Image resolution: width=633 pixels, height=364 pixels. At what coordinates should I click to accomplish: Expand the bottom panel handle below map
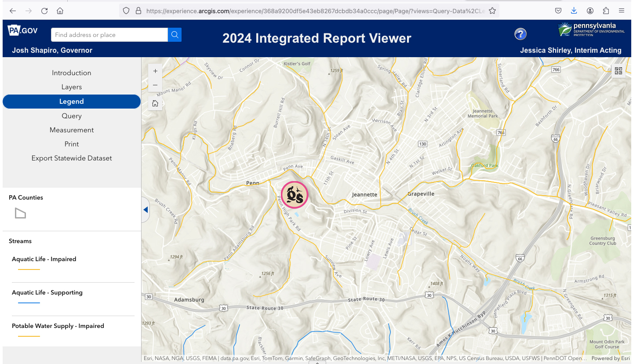[317, 363]
